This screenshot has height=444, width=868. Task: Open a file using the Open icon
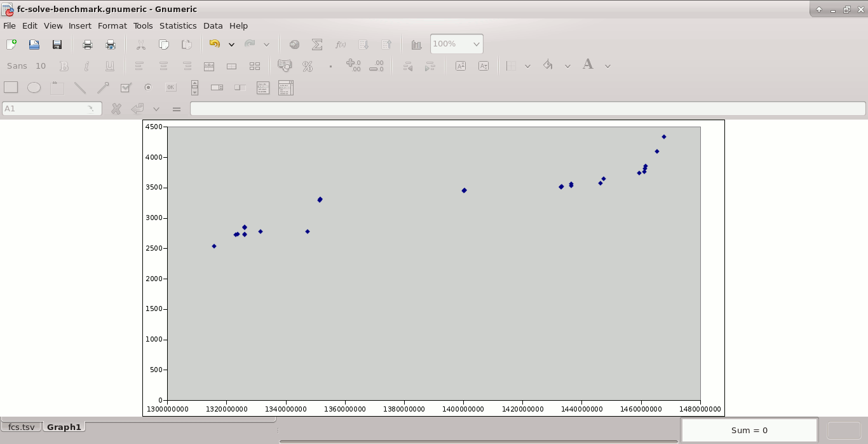click(x=34, y=45)
